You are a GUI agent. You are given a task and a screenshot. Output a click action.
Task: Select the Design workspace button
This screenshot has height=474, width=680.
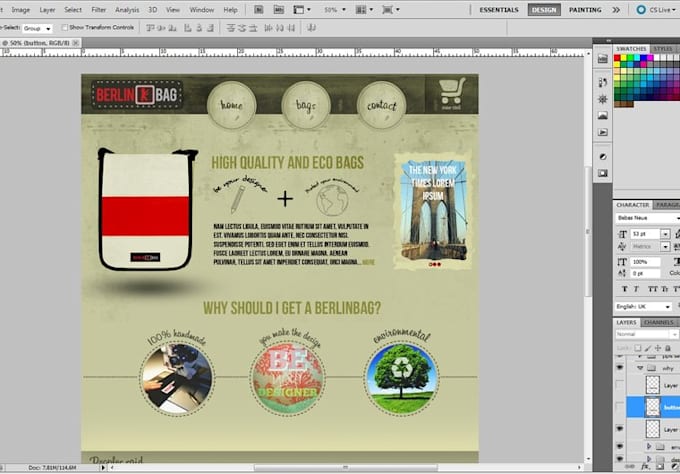click(544, 10)
